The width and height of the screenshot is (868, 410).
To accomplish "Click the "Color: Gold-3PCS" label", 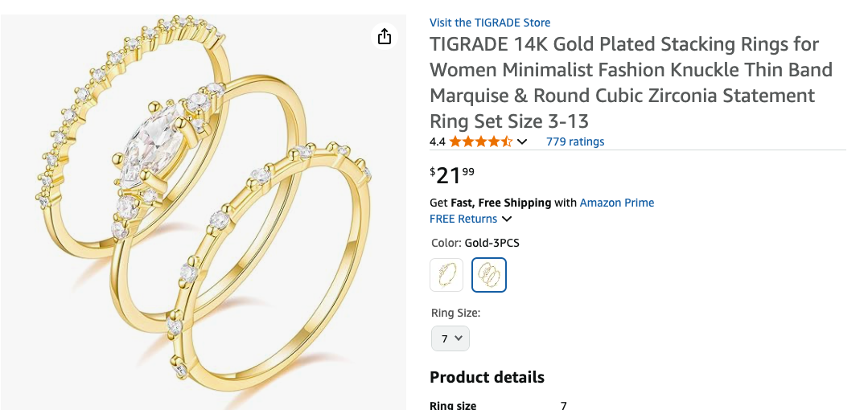I will (x=475, y=243).
